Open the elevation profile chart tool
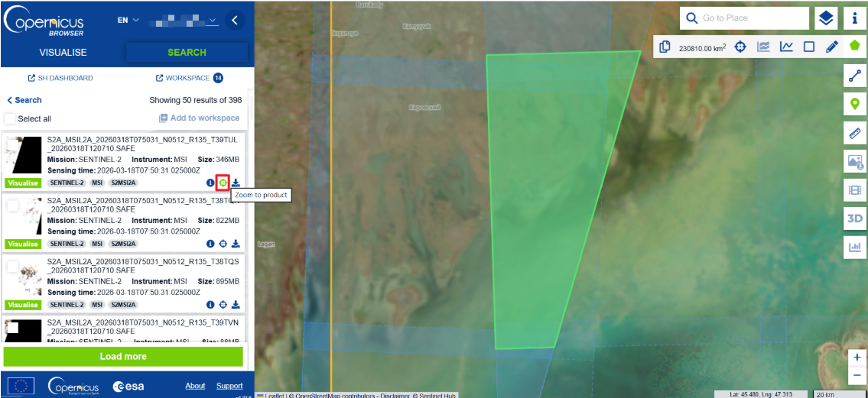Screen dimensions: 868x398 (x=763, y=47)
